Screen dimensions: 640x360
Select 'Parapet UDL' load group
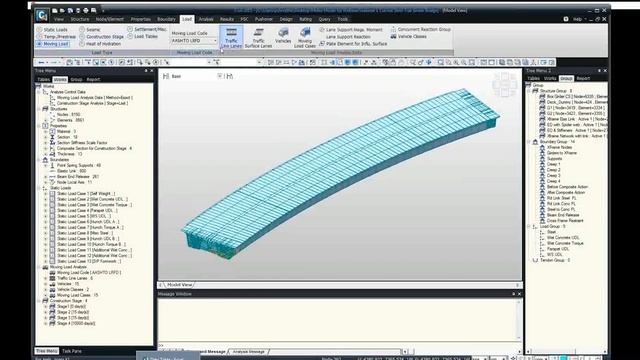pos(558,249)
